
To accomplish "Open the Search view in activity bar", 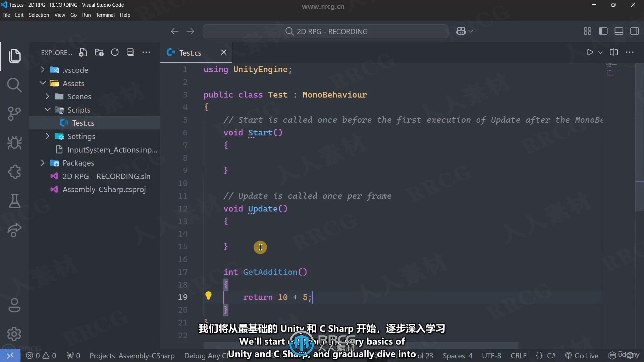I will coord(14,85).
